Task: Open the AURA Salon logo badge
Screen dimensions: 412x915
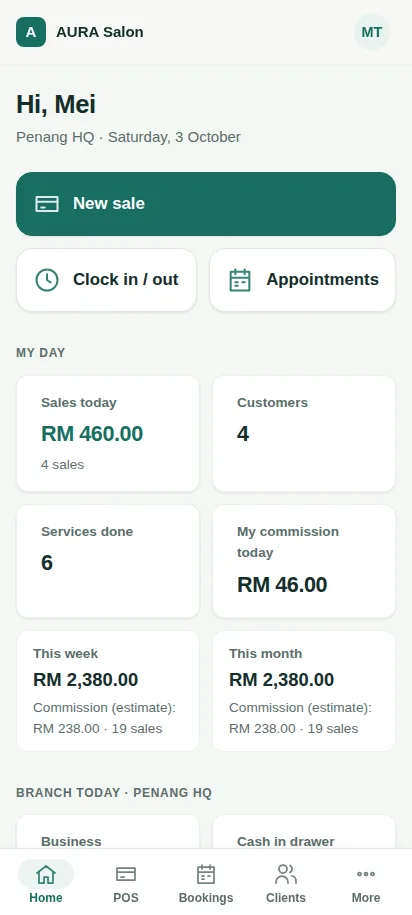Action: pyautogui.click(x=31, y=32)
